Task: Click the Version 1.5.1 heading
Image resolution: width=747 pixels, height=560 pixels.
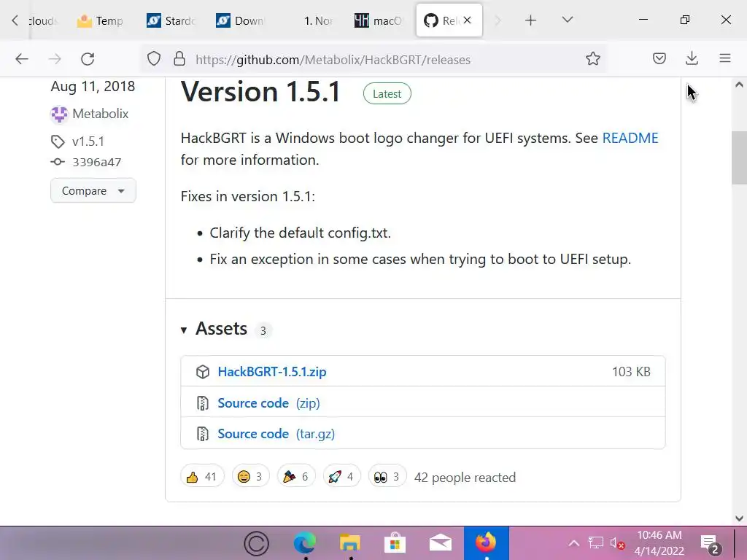Action: [260, 91]
